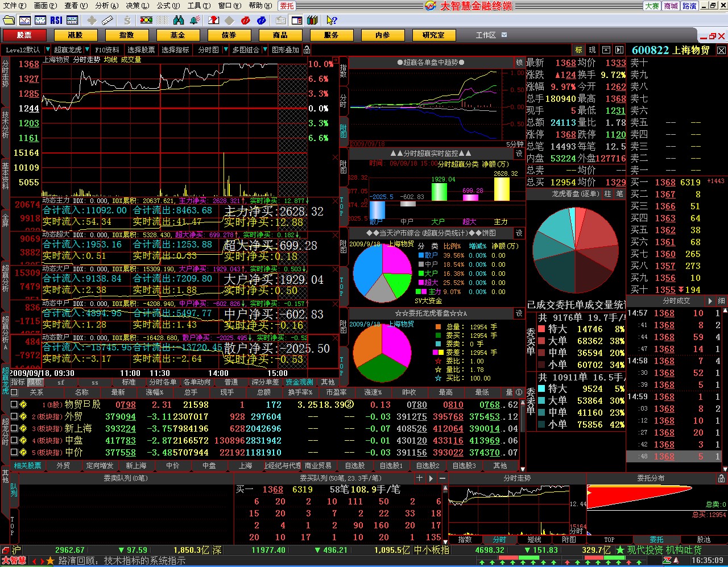Screen dimensions: 728x567
Task: Open the 分析(A) menu
Action: [106, 6]
